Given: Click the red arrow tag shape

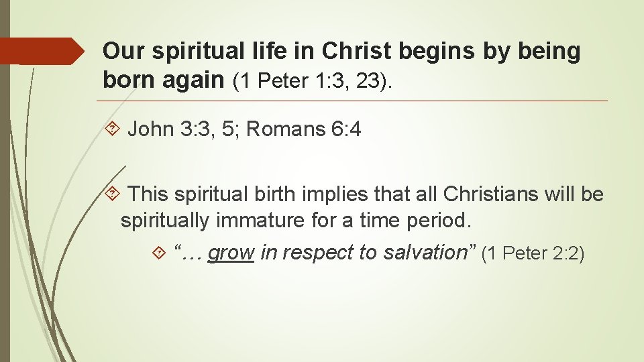Looking at the screenshot, I should (42, 51).
